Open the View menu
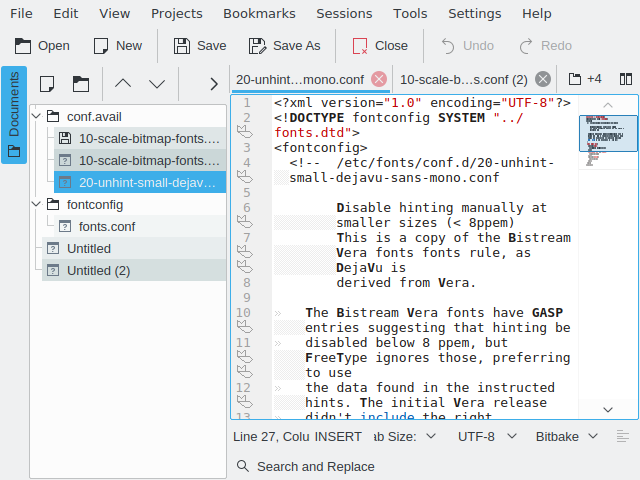640x480 pixels. [x=115, y=13]
